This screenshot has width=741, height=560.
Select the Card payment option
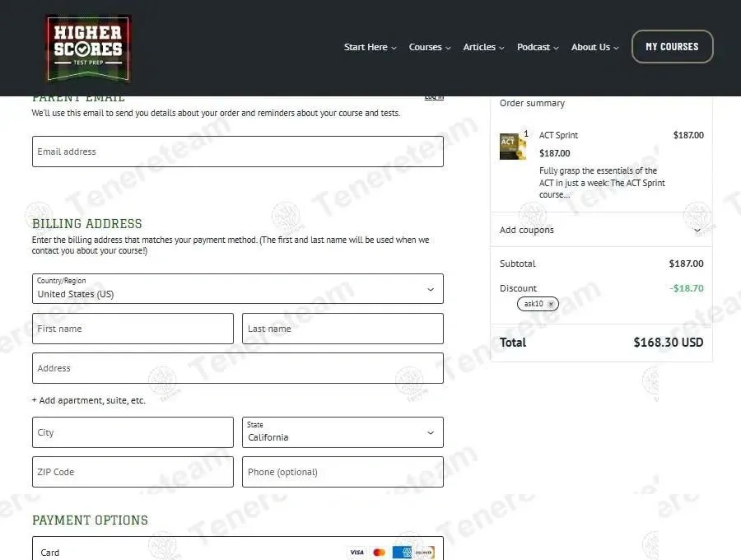[x=238, y=552]
